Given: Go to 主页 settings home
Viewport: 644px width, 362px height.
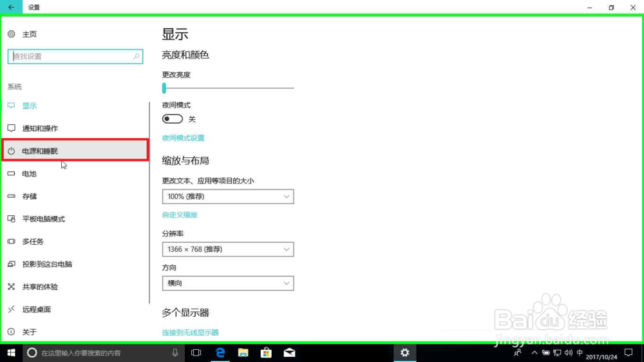Looking at the screenshot, I should pos(30,34).
